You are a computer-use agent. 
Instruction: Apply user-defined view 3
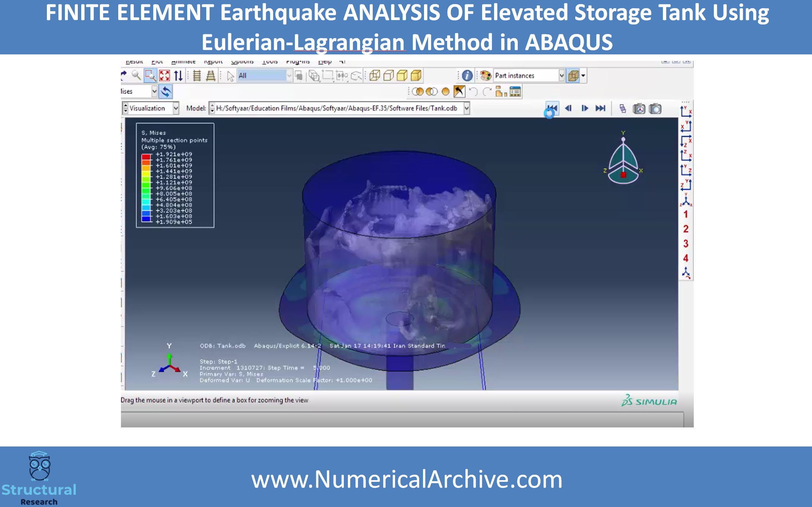pyautogui.click(x=686, y=243)
